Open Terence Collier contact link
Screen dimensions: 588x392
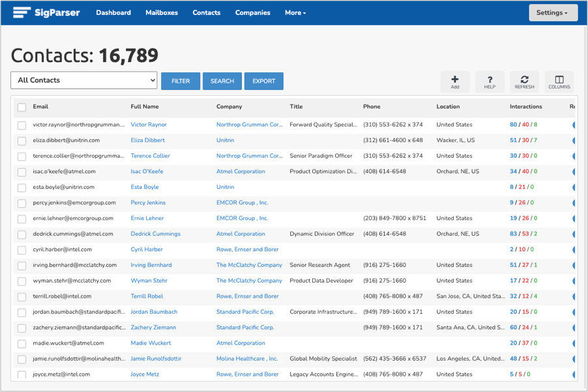point(150,156)
